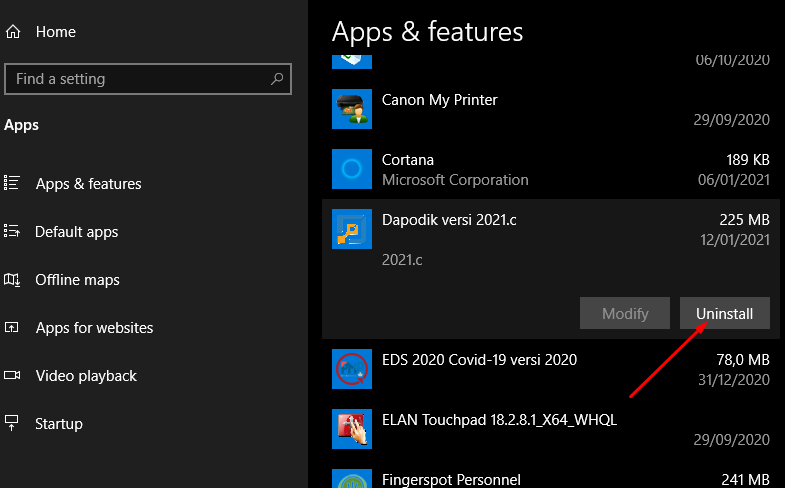Click the Apps section heading

pos(21,125)
